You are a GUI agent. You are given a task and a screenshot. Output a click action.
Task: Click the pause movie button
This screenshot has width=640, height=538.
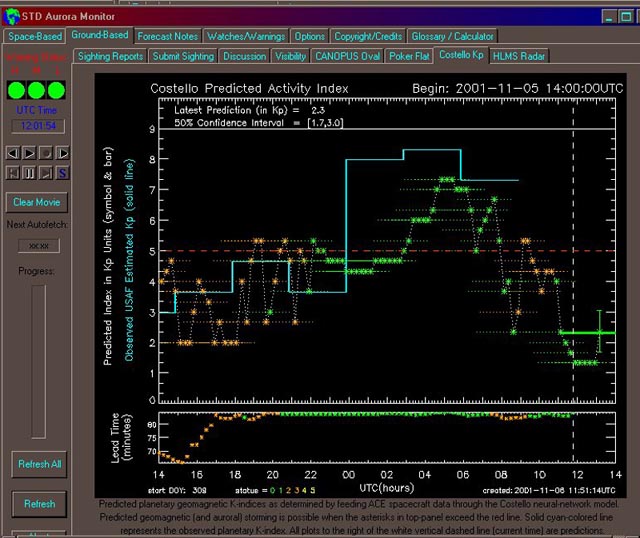tap(29, 172)
